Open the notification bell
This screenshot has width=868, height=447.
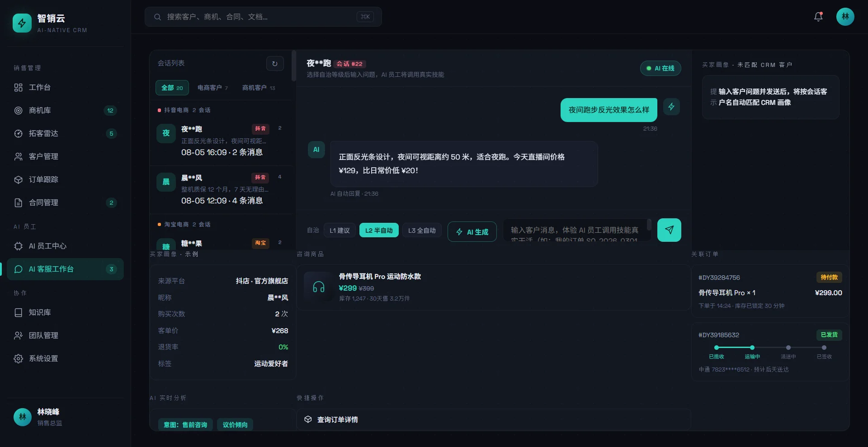coord(818,17)
